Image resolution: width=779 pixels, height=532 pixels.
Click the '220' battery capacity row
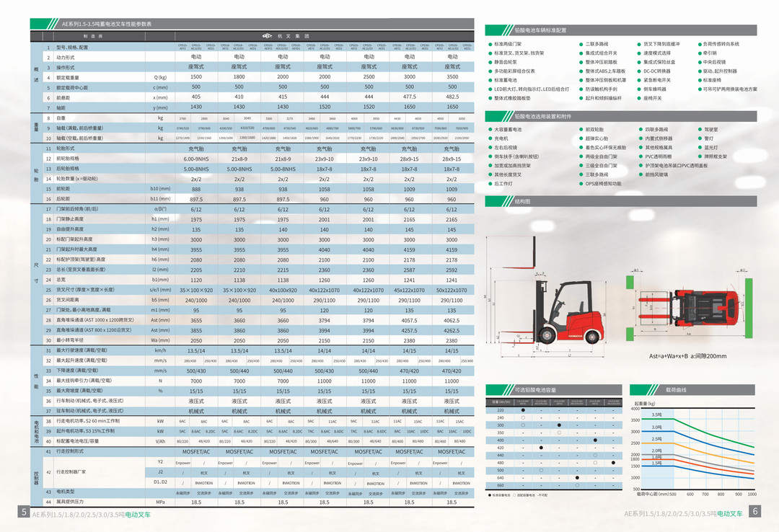click(x=553, y=410)
